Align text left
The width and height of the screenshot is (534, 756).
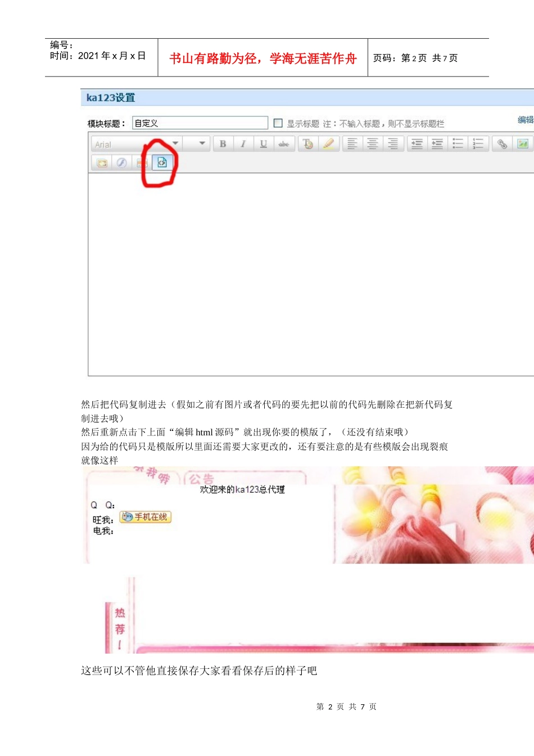coord(352,144)
